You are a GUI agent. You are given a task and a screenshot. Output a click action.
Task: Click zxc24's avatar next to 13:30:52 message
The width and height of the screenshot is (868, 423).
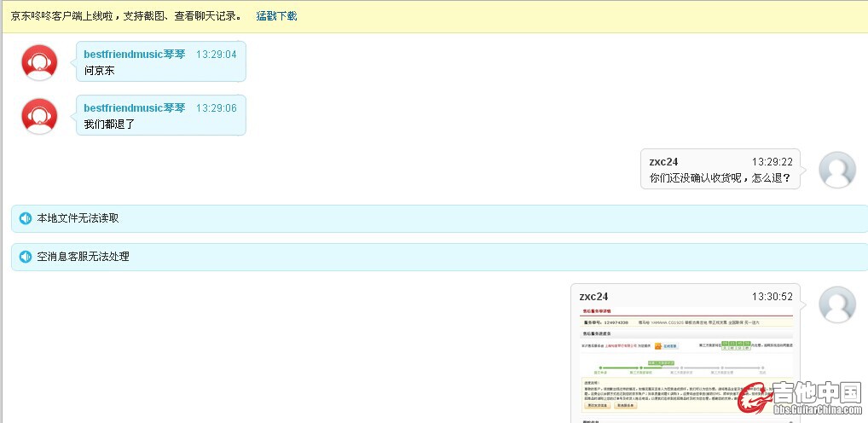(x=836, y=304)
